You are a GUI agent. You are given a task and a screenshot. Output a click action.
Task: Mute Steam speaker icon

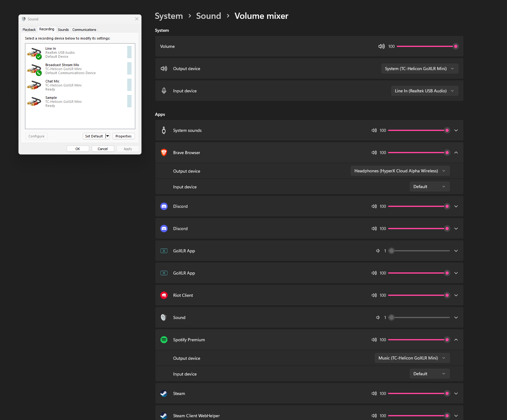(x=374, y=393)
